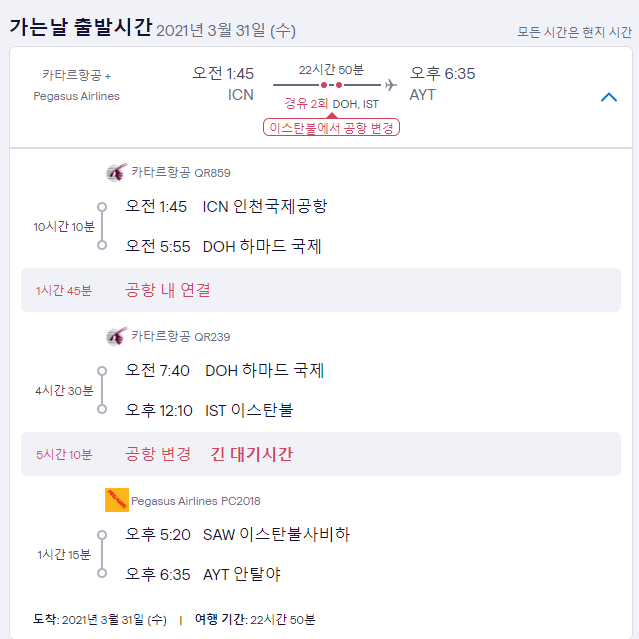639x639 pixels.
Task: Click the IST arrival node at 오후 12:10
Action: 102,409
